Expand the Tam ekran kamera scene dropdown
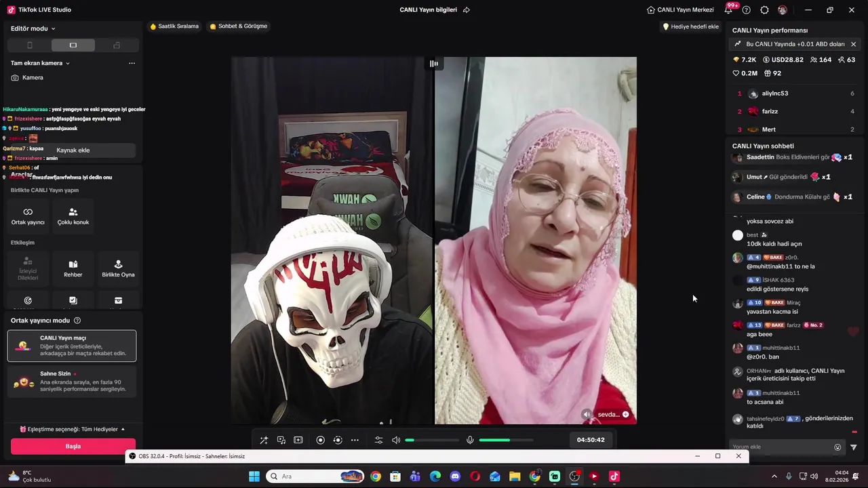 40,63
